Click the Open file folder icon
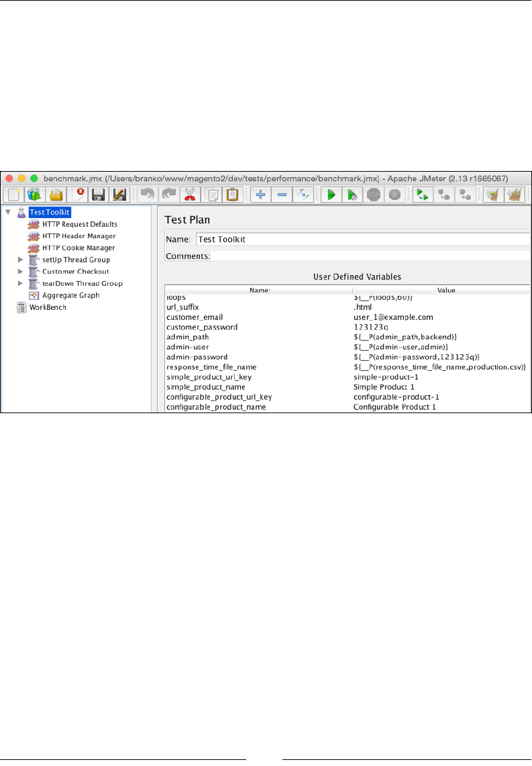 pos(56,195)
